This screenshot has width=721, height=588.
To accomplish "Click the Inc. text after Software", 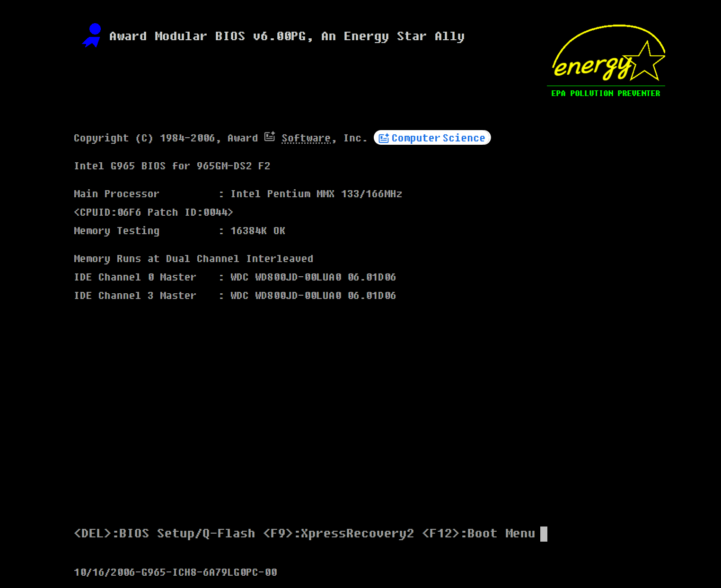I will (355, 138).
